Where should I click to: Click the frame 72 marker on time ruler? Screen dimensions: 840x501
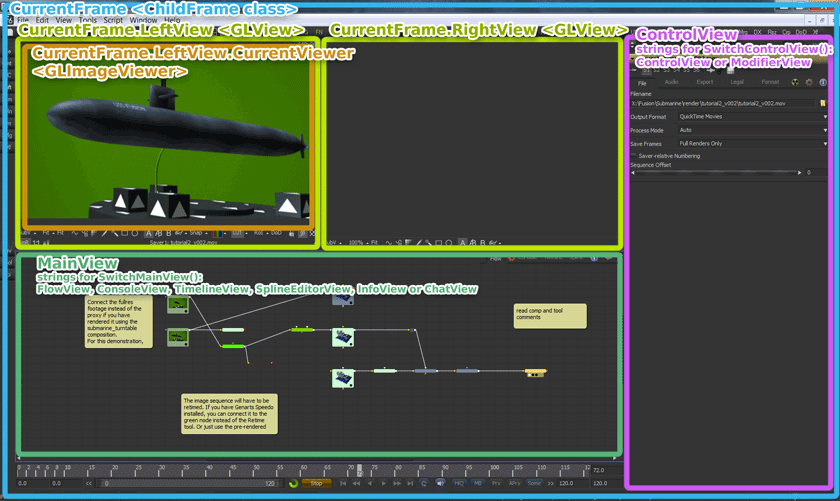coord(360,470)
